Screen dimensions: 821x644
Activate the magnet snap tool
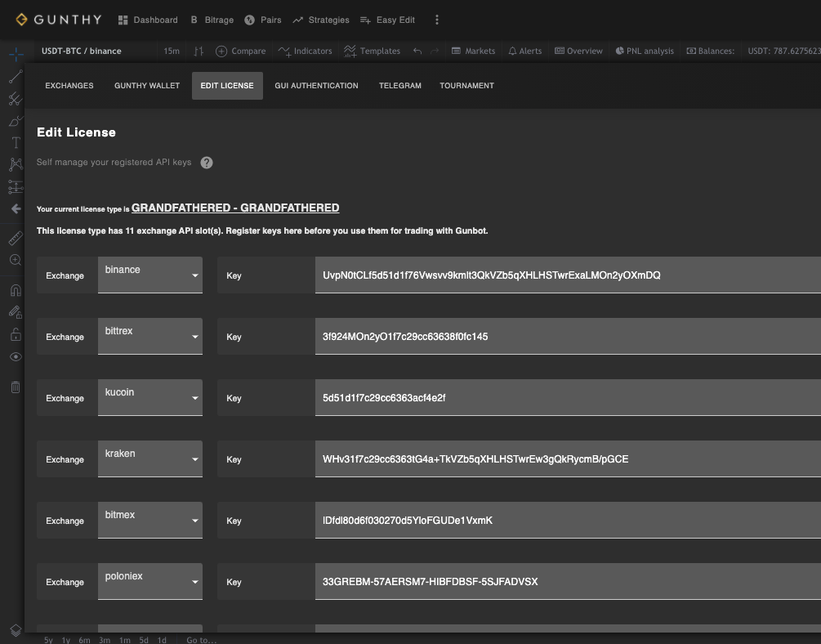point(15,290)
